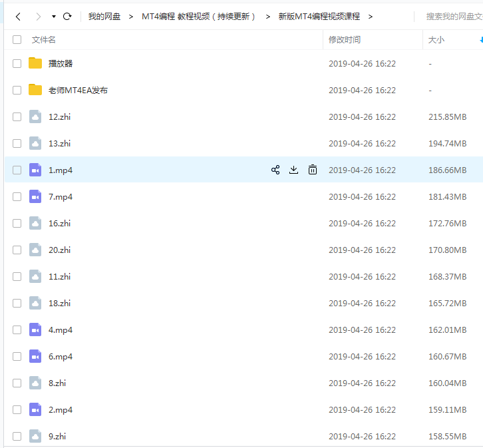483x448 pixels.
Task: Click the 8.zhi file icon
Action: (x=35, y=383)
